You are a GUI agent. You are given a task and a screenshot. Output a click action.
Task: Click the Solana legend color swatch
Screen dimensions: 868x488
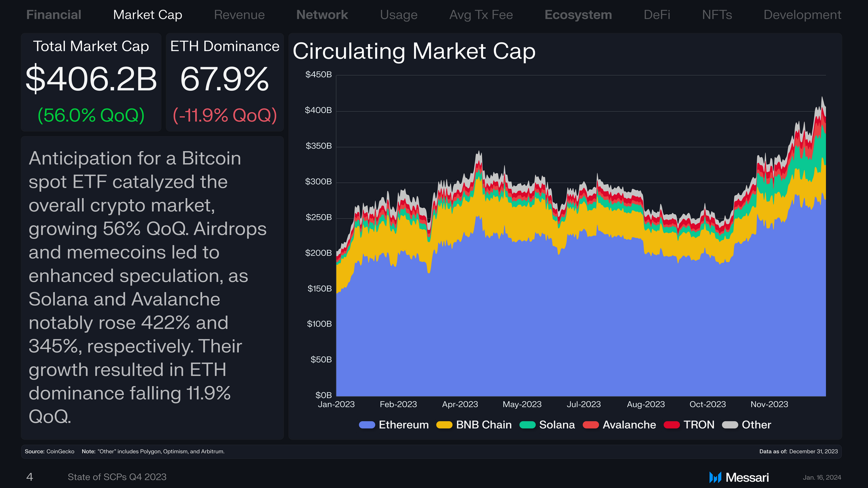pos(528,425)
